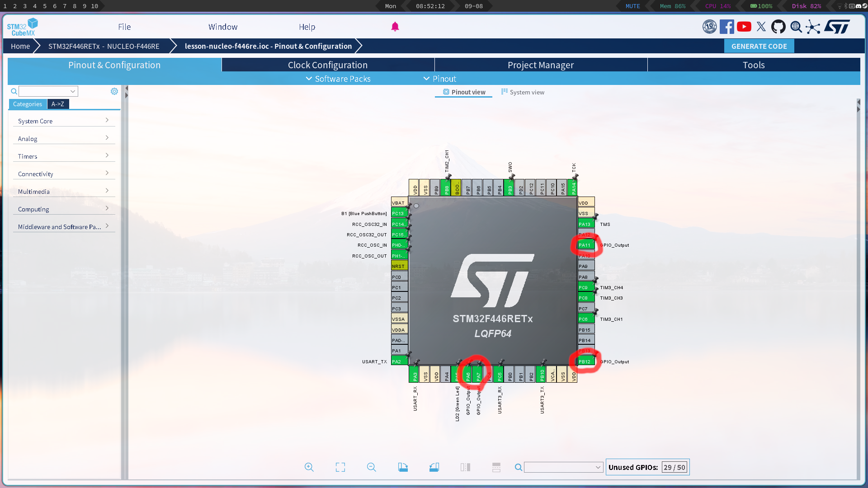Image resolution: width=868 pixels, height=488 pixels.
Task: Open the YouTube icon link
Action: (744, 27)
